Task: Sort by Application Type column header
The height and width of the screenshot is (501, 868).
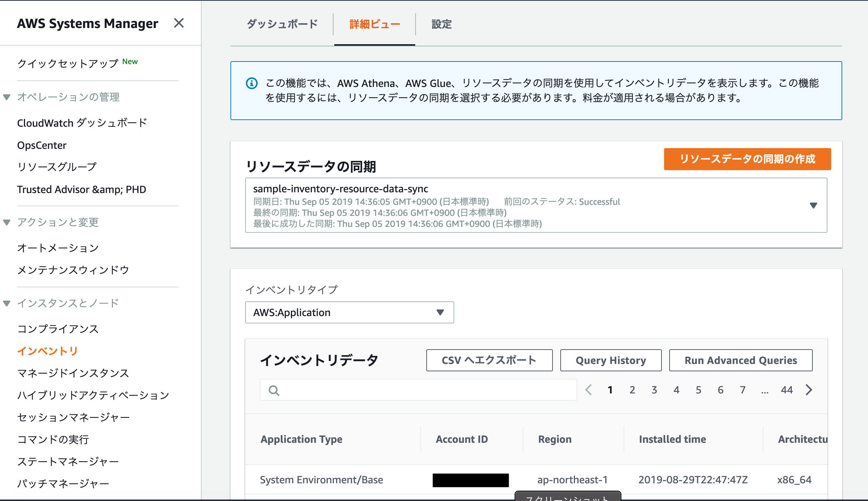Action: click(301, 439)
